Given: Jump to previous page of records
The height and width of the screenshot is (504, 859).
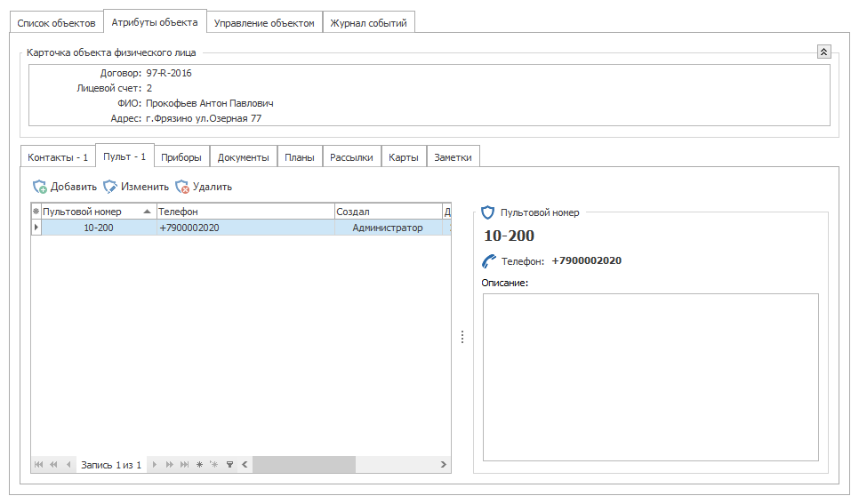Looking at the screenshot, I should [x=53, y=465].
